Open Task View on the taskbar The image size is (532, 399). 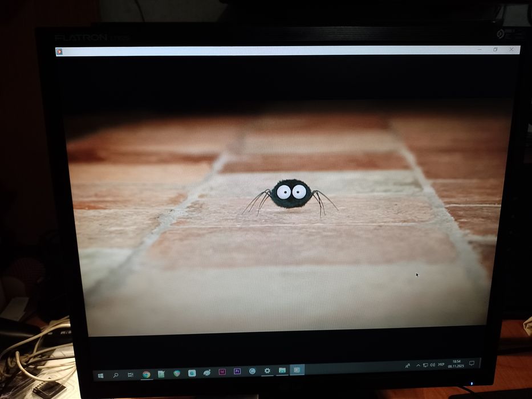[130, 374]
